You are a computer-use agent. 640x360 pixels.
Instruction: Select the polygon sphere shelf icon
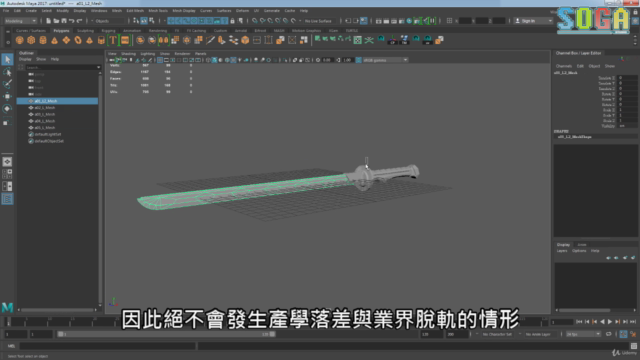click(19, 40)
